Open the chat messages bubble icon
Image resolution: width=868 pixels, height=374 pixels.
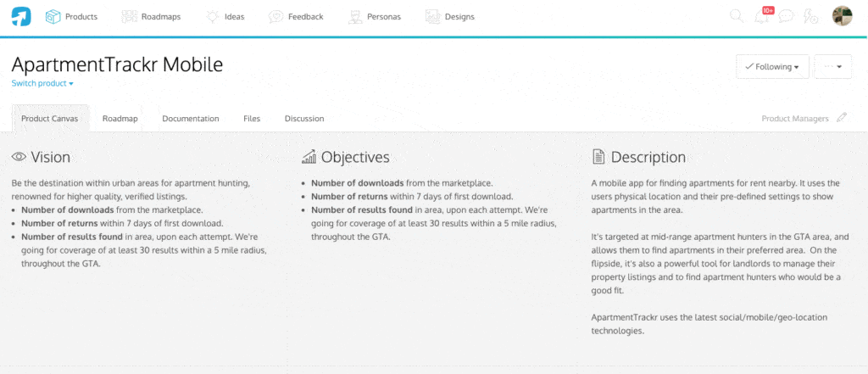click(x=786, y=16)
